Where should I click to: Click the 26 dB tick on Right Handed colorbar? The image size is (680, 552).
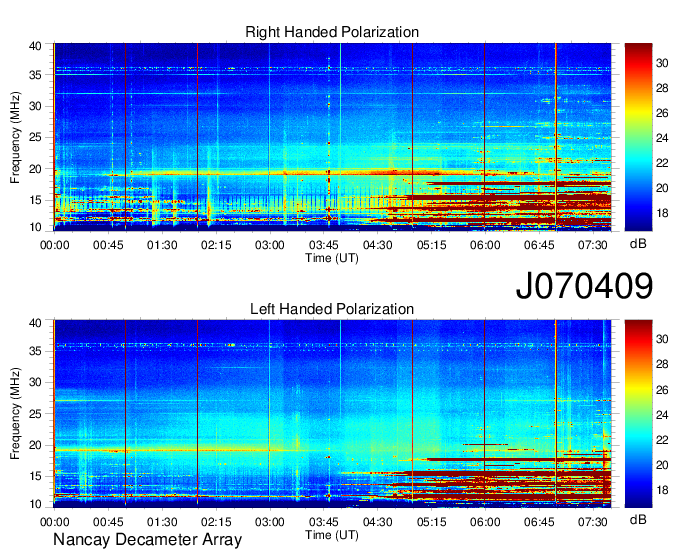coord(662,113)
